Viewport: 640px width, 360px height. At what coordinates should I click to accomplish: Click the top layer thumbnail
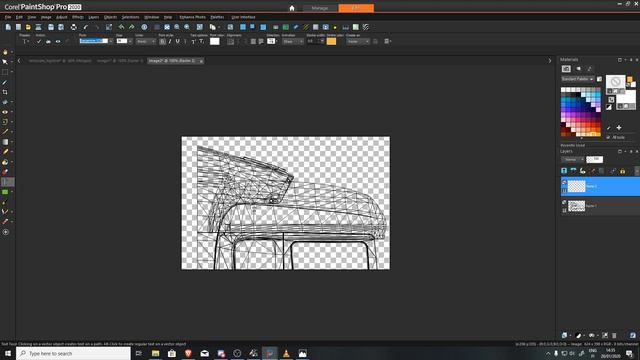[x=576, y=187]
